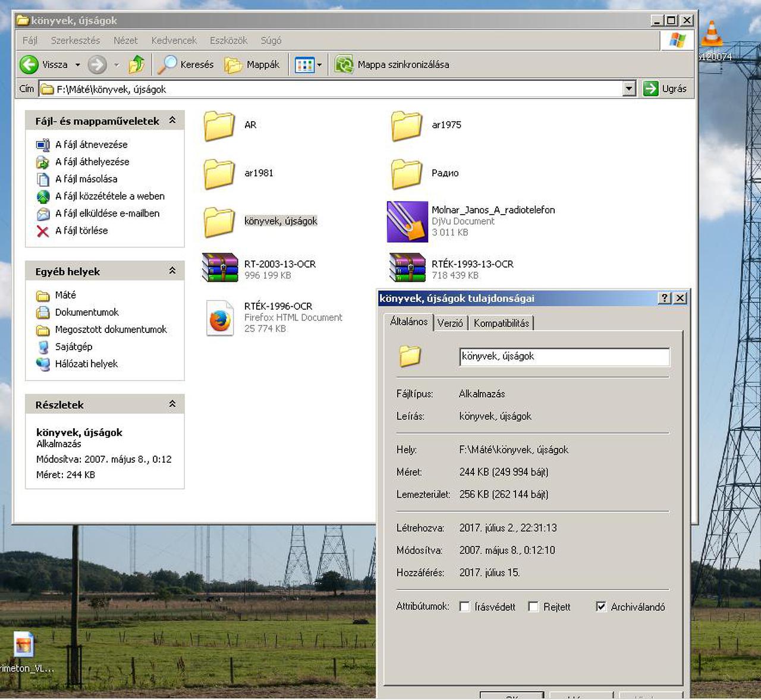Click the copy file icon (A fájl másolása)
The width and height of the screenshot is (761, 700).
click(x=43, y=179)
